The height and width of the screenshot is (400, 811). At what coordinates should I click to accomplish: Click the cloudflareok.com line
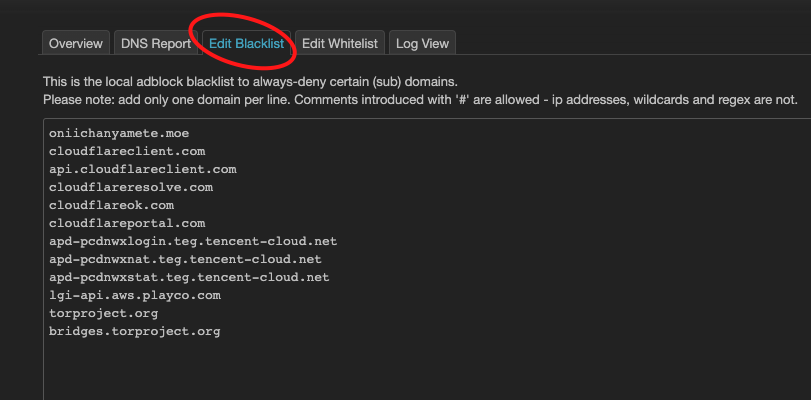111,205
